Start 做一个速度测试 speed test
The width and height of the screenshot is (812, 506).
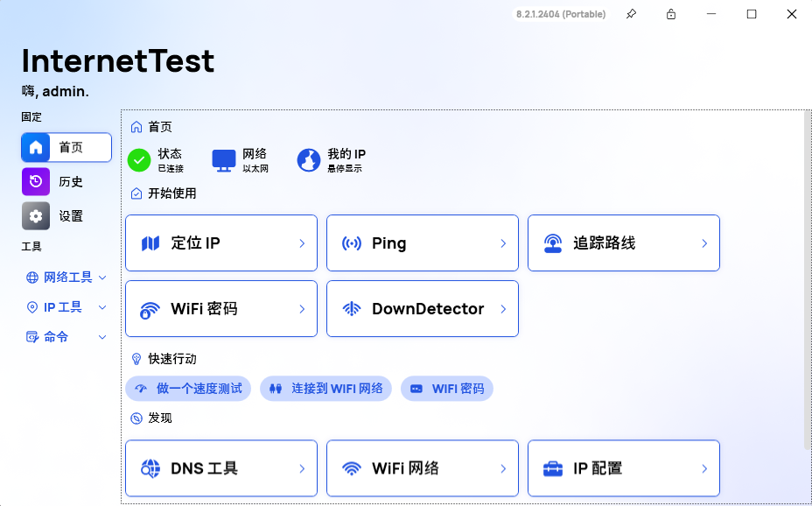[188, 388]
